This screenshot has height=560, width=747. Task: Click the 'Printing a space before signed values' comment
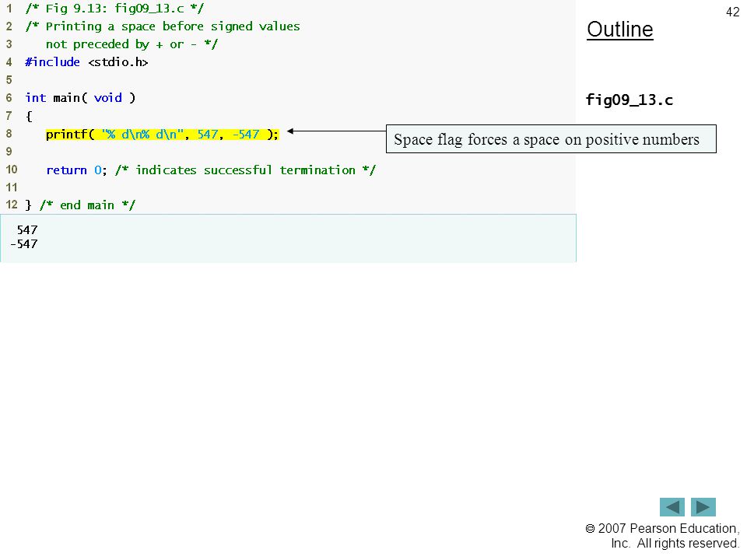[163, 26]
